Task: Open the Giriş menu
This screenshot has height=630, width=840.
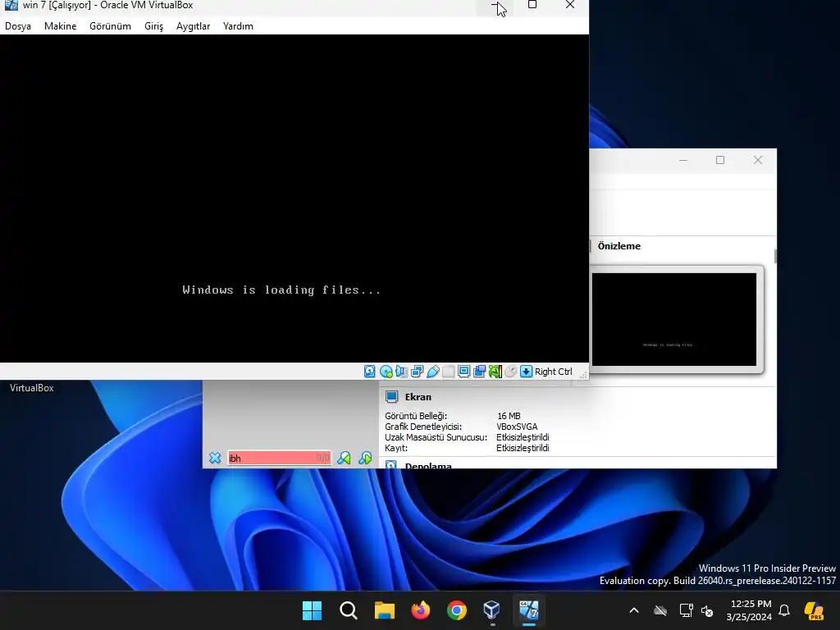Action: point(153,26)
